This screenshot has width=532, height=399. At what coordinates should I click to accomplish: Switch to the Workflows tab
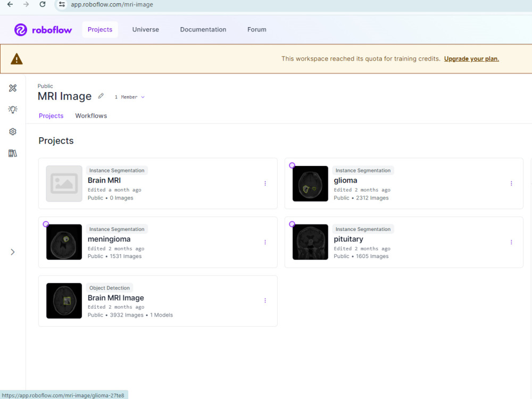coord(91,115)
